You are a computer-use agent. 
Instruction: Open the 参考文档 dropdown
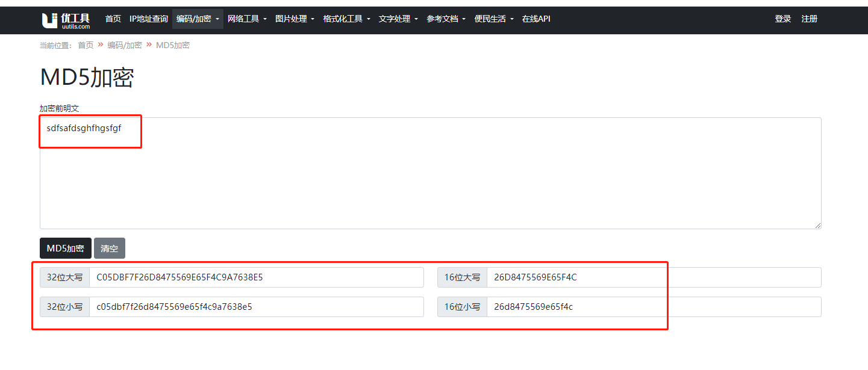(446, 19)
